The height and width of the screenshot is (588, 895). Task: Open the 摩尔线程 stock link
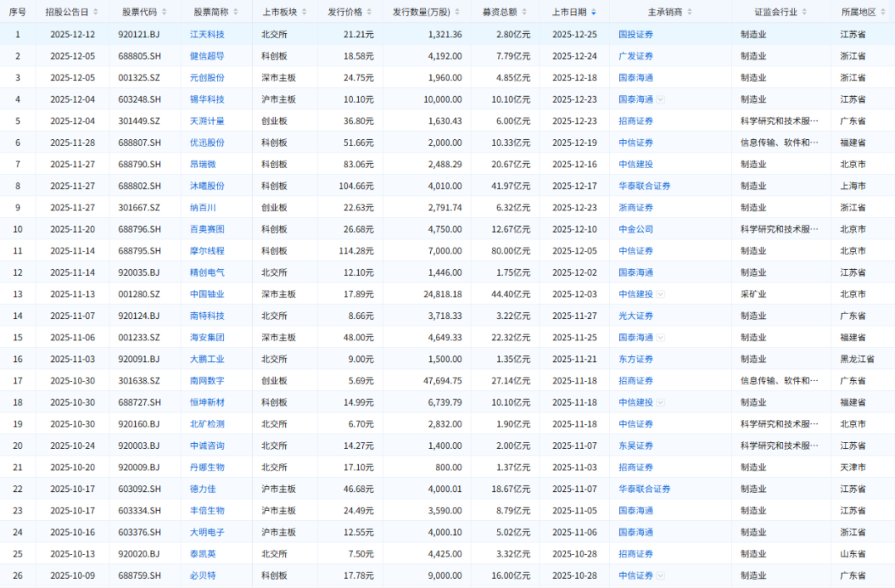[207, 251]
